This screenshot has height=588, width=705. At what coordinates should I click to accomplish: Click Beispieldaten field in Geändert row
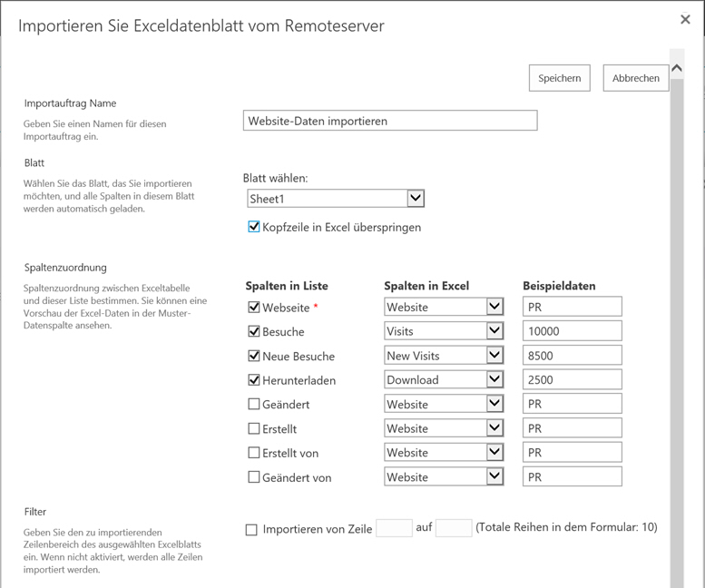tap(573, 404)
